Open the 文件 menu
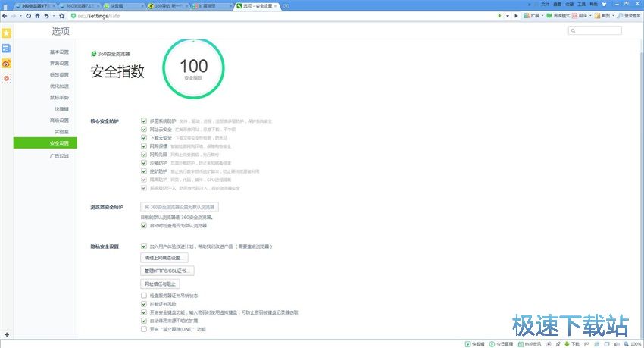The width and height of the screenshot is (644, 348). tap(545, 4)
